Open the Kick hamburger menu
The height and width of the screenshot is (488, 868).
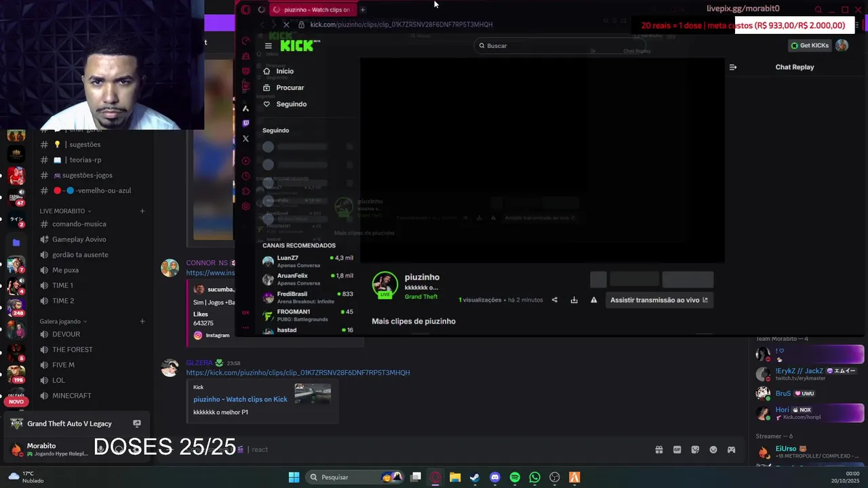(269, 46)
